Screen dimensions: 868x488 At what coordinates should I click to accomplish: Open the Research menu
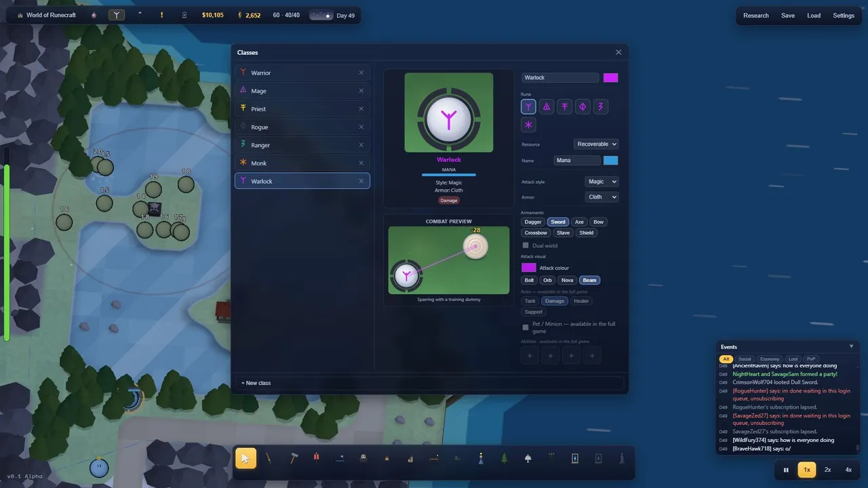(x=756, y=16)
